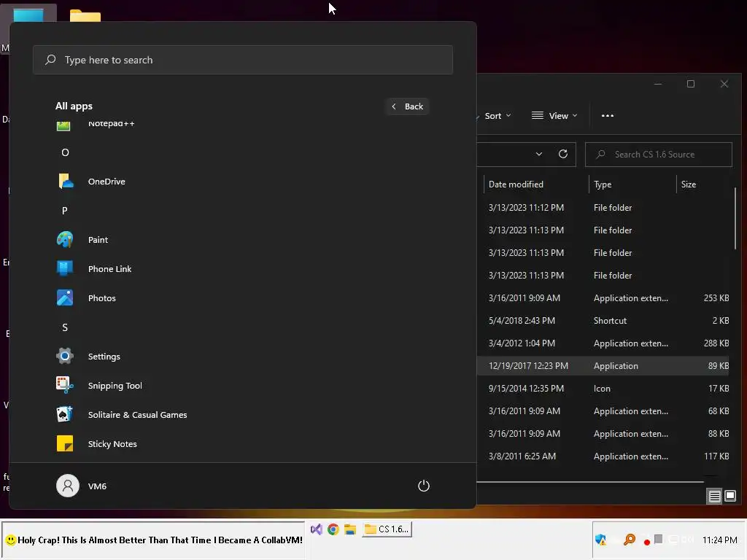The width and height of the screenshot is (747, 560).
Task: Switch Explorer to details view layout
Action: pos(714,497)
